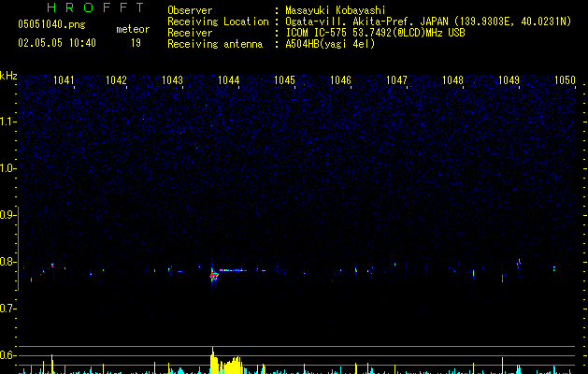Screen dimensions: 588x374
Task: Click the "Receiving antenna" label
Action: click(215, 44)
